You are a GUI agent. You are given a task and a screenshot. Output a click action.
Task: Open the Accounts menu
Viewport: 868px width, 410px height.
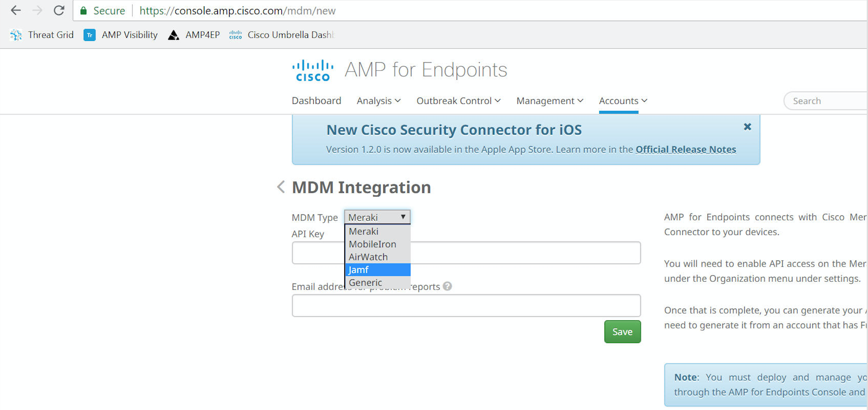tap(623, 101)
